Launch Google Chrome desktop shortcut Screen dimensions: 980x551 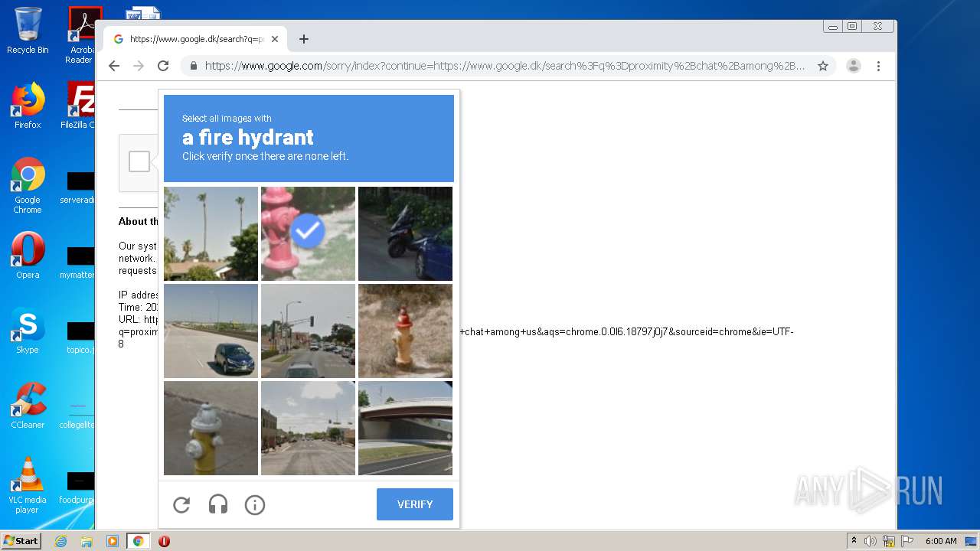[x=28, y=185]
